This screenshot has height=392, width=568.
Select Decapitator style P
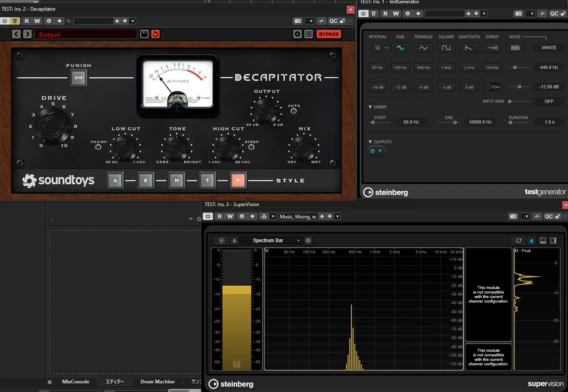237,180
